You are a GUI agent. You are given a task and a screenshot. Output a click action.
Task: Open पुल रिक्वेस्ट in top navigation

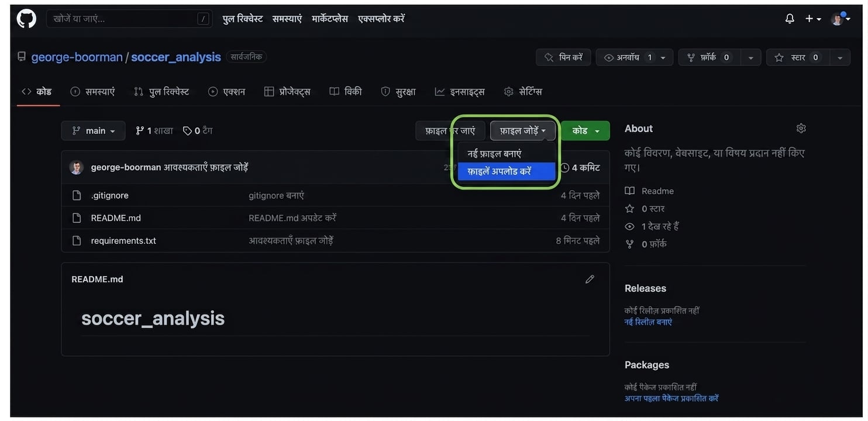(243, 19)
